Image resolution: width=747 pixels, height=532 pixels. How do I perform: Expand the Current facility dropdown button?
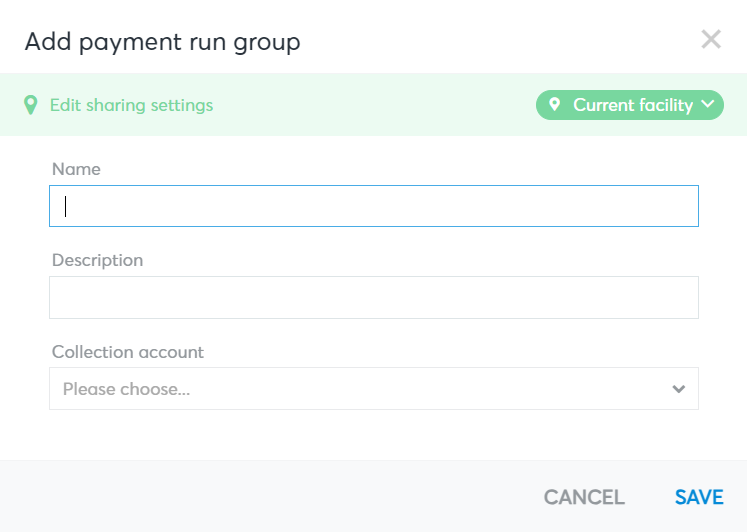(x=630, y=105)
